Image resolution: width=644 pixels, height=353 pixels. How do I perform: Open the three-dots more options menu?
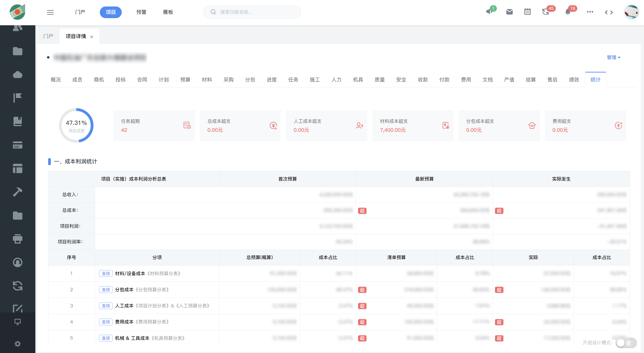[x=590, y=12]
